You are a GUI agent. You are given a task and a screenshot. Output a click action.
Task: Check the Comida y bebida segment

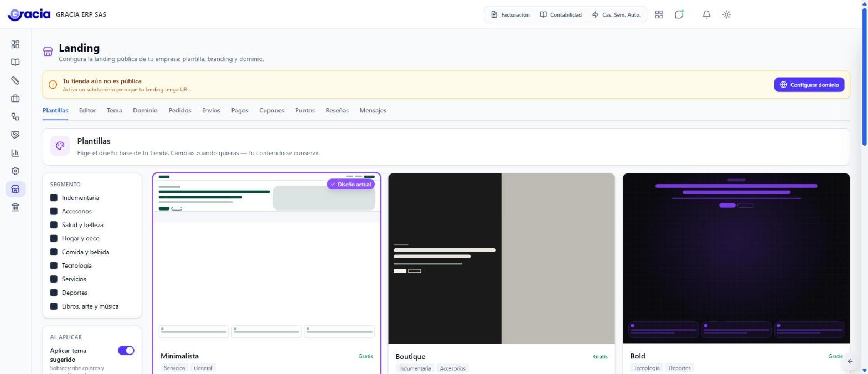pos(54,252)
